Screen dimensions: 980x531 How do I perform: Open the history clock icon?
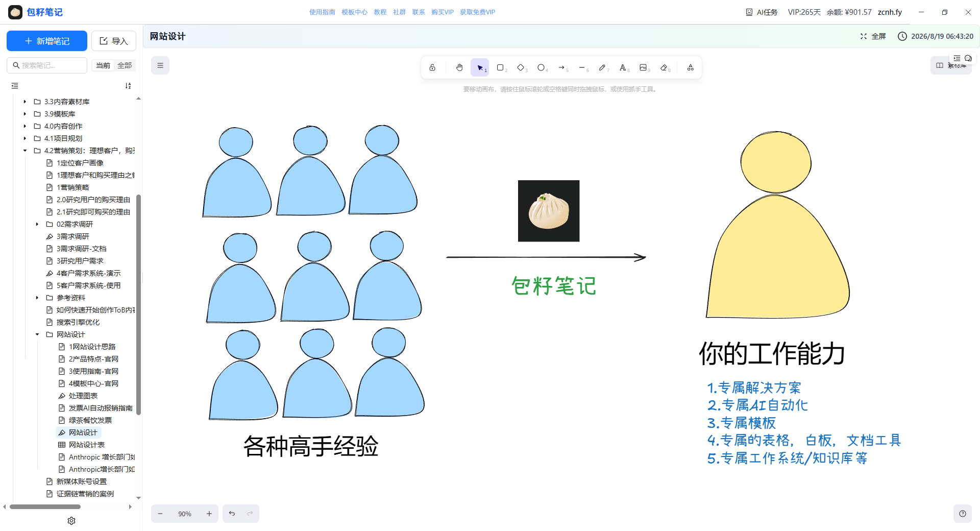pyautogui.click(x=902, y=36)
